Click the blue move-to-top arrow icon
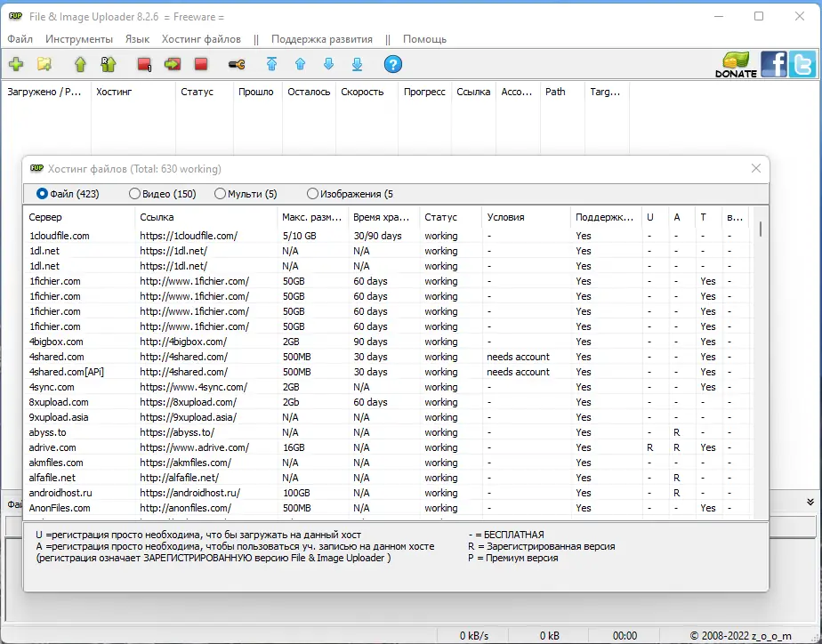Image resolution: width=822 pixels, height=644 pixels. pyautogui.click(x=271, y=64)
